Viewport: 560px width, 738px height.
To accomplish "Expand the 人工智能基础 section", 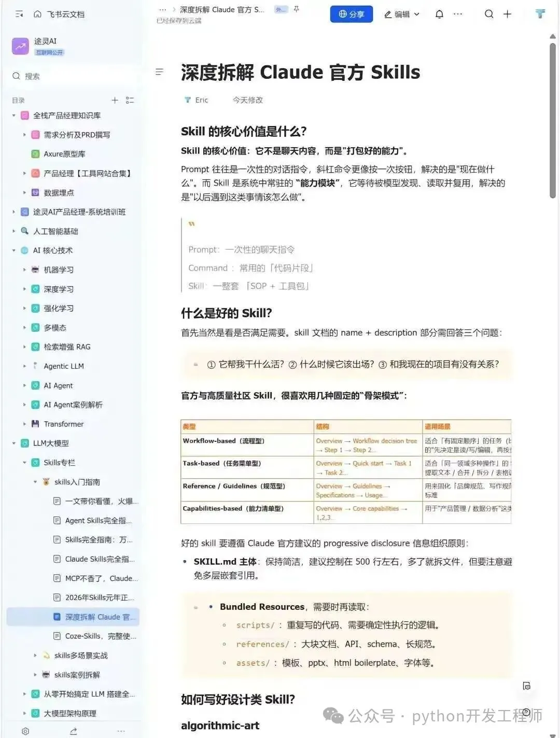I will click(x=14, y=231).
